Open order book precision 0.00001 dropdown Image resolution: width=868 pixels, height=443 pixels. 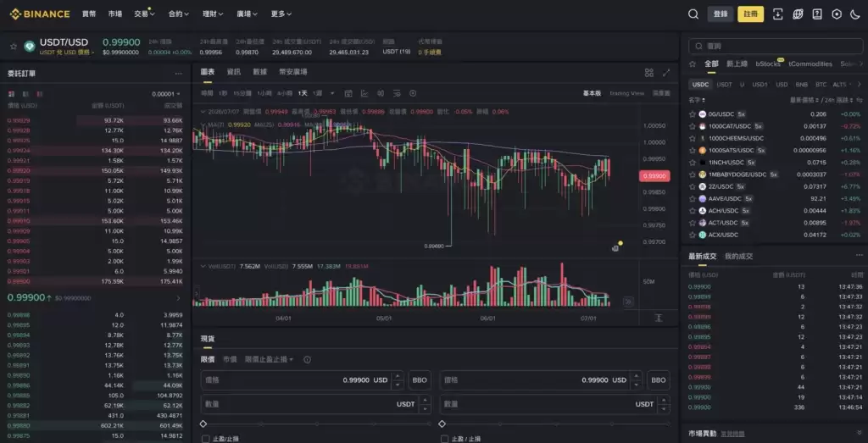[x=167, y=94]
